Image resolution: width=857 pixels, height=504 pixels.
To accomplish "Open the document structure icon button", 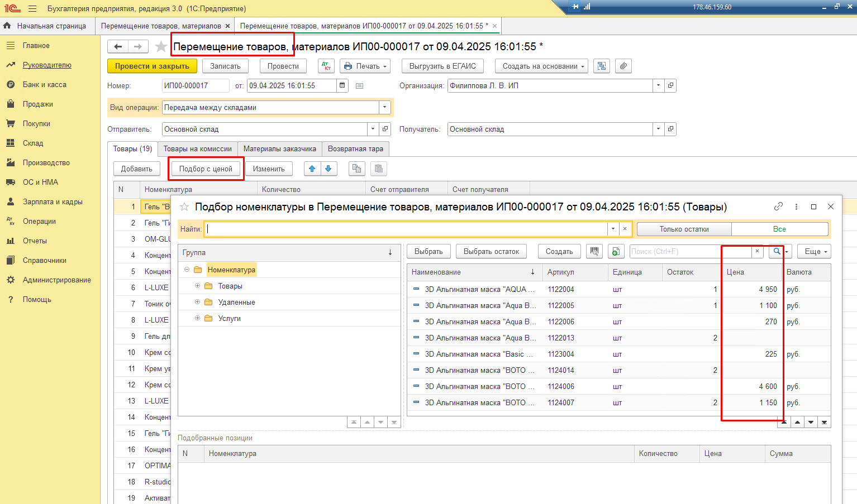I will [x=601, y=66].
